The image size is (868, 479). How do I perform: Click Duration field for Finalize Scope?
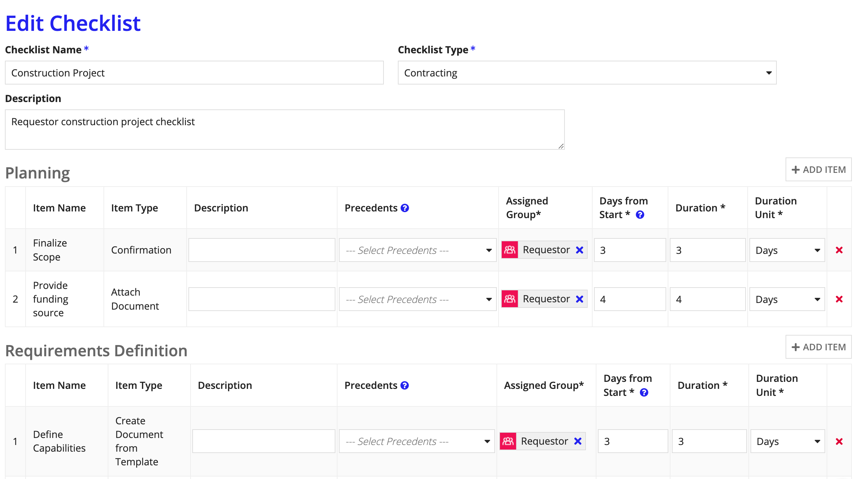(708, 250)
